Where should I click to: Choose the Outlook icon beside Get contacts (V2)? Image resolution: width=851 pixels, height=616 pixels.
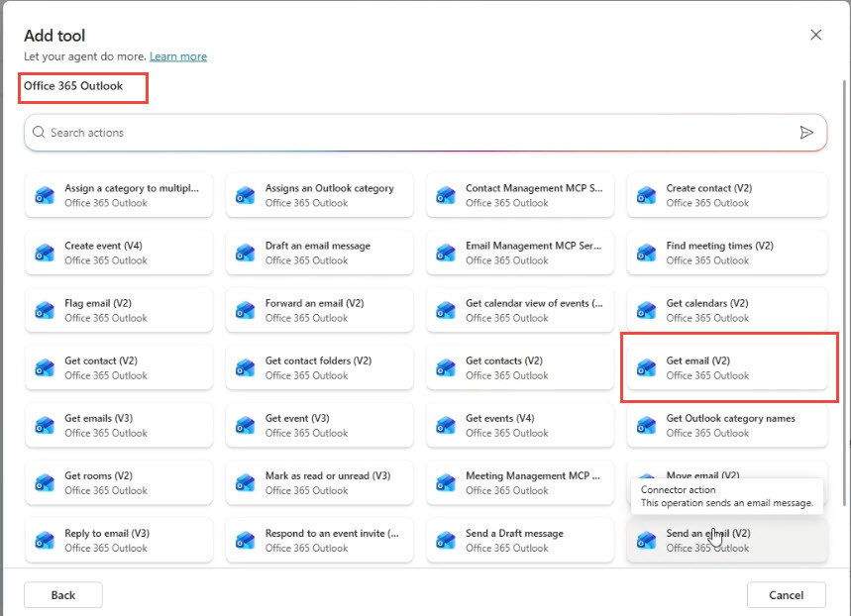pyautogui.click(x=446, y=367)
